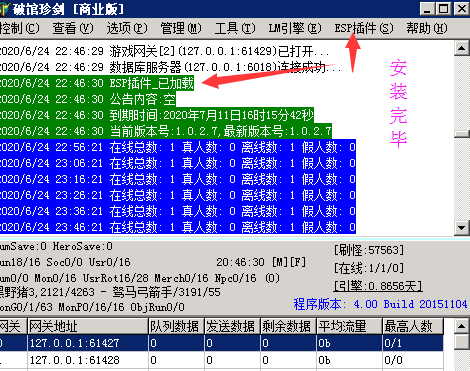Select the ESP插件_已加载 log line
The width and height of the screenshot is (470, 371).
click(x=97, y=83)
